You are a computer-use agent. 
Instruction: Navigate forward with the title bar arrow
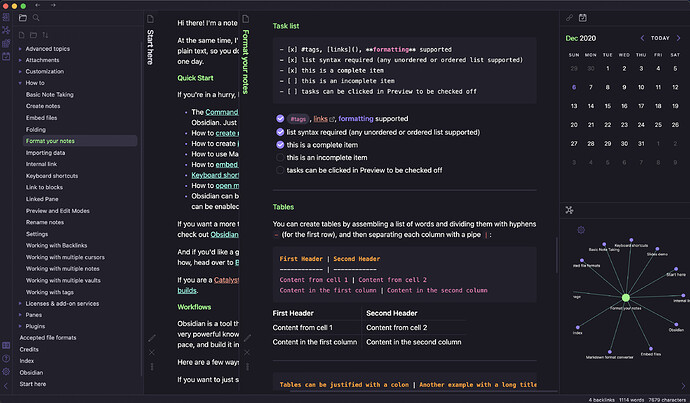pyautogui.click(x=53, y=5)
